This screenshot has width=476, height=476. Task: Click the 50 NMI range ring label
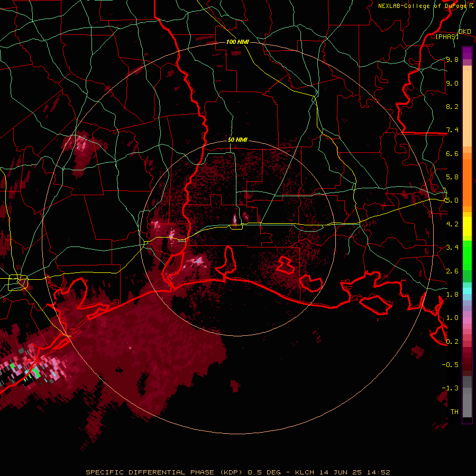(x=237, y=140)
